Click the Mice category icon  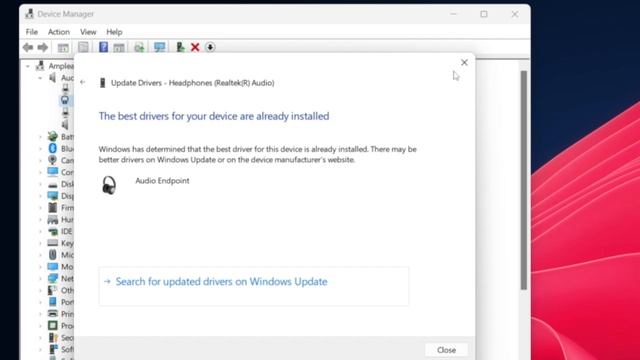[x=53, y=255]
